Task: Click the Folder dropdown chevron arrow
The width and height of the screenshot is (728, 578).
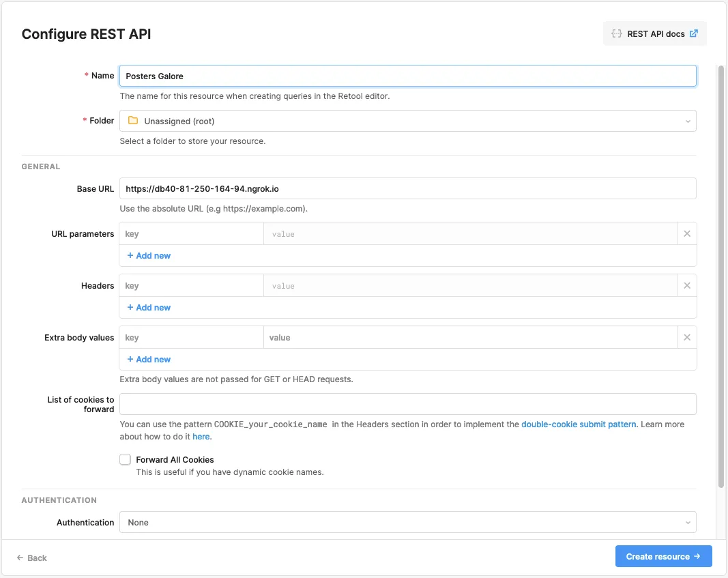Action: coord(688,121)
